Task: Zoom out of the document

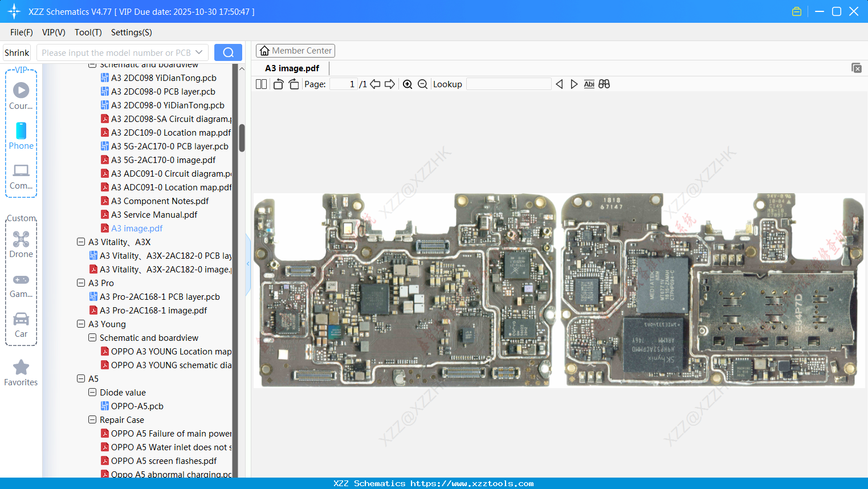Action: pyautogui.click(x=422, y=84)
